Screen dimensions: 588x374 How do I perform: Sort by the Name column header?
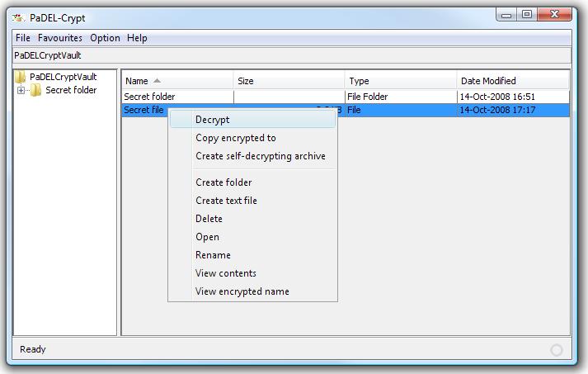pos(137,81)
